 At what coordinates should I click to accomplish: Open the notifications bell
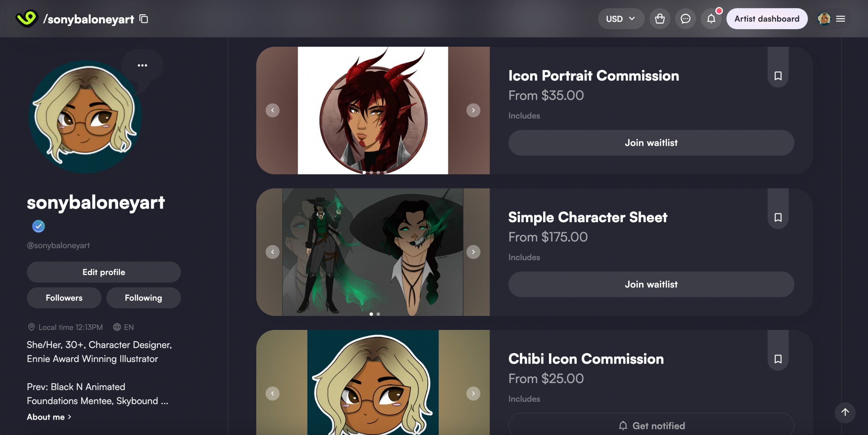coord(711,18)
